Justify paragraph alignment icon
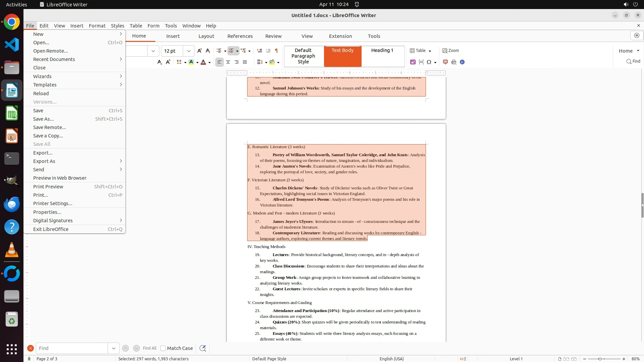This screenshot has height=362, width=644. (245, 62)
